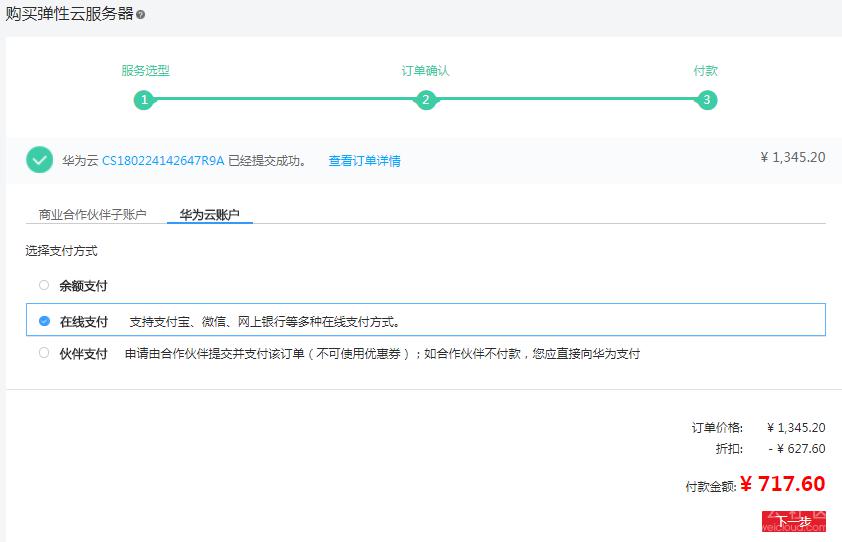Choose 伙伴支付 radio button
Image resolution: width=842 pixels, height=542 pixels.
[x=44, y=353]
